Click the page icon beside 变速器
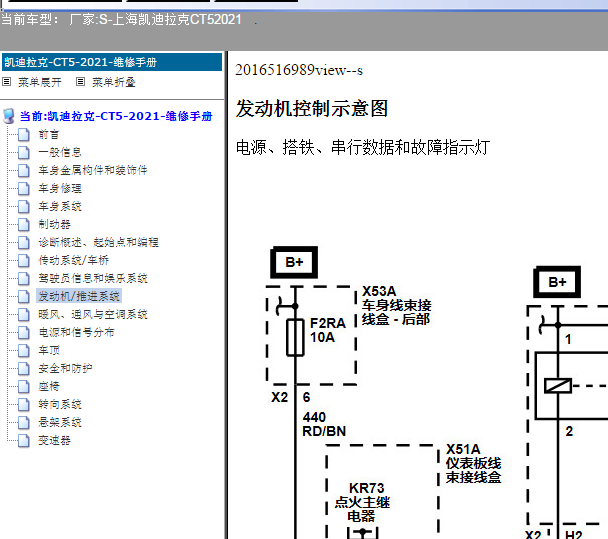 coord(25,440)
